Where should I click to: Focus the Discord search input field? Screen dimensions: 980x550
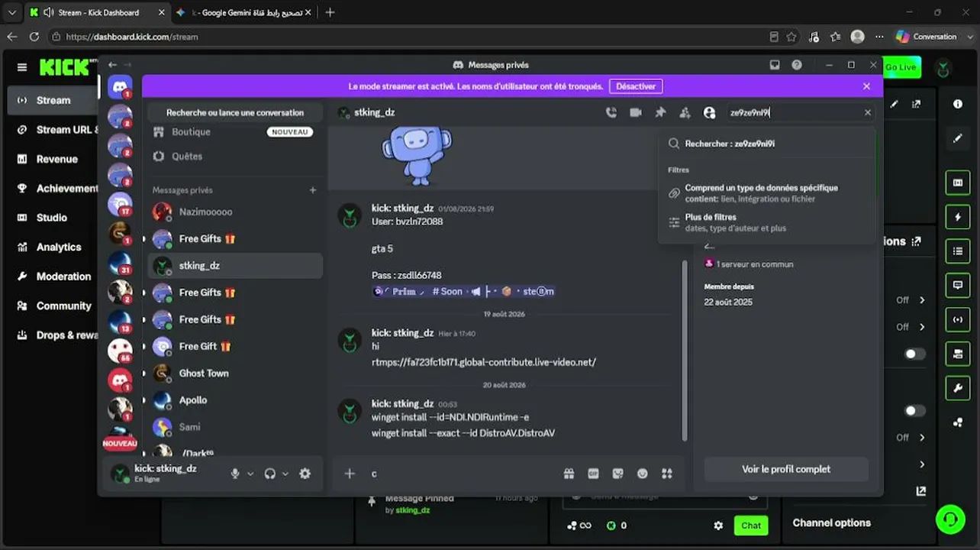coord(792,112)
